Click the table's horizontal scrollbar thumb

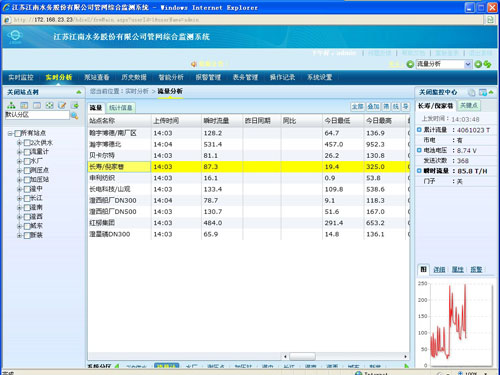pos(302,356)
